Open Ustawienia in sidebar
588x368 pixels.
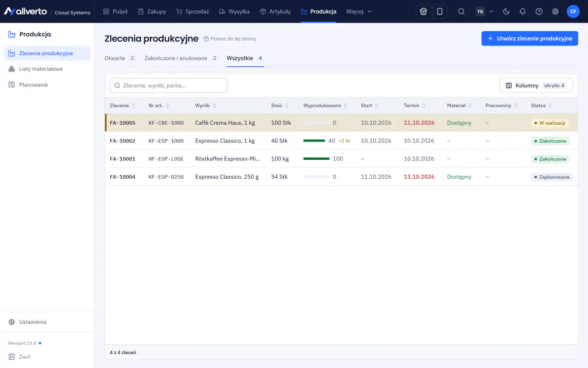tap(47, 322)
